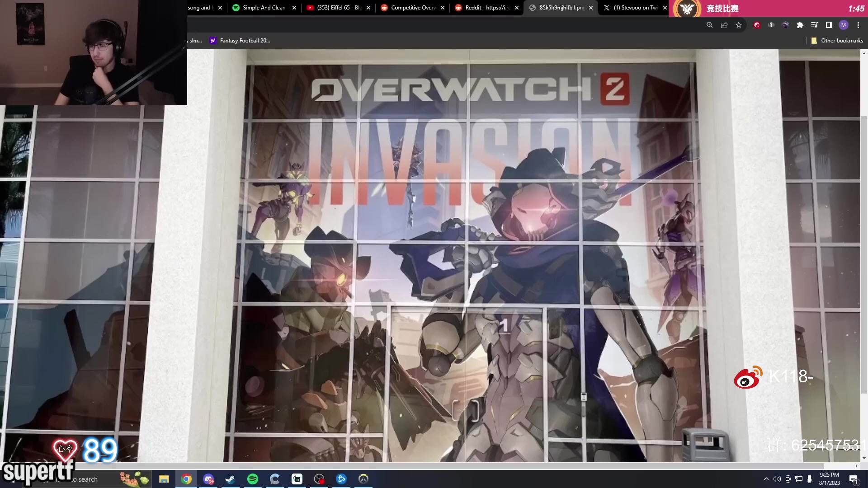Open the network status tray icon
Screen dimensions: 868x488
(x=799, y=479)
